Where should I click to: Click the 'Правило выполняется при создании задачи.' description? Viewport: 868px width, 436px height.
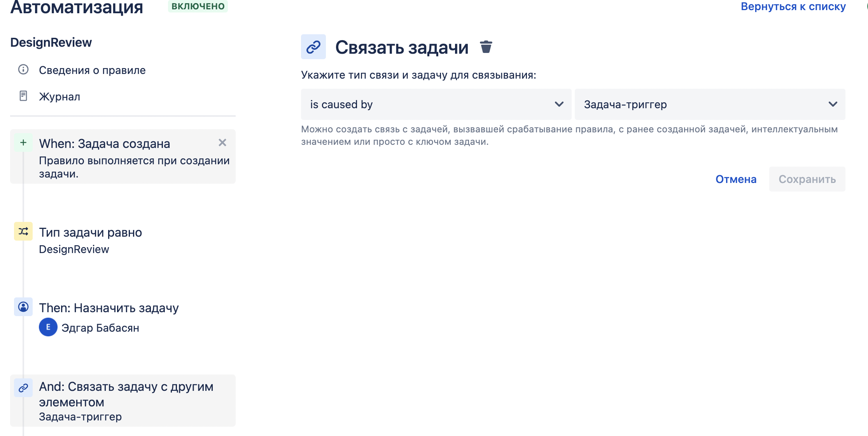pos(134,167)
